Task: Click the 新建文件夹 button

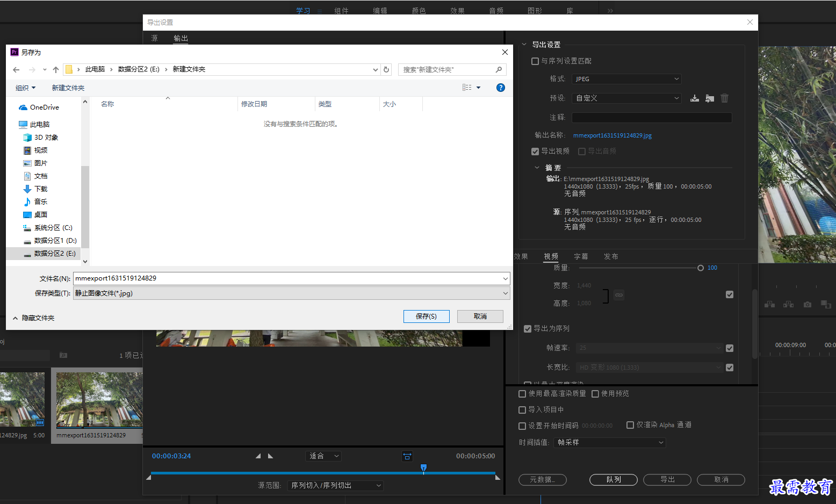Action: click(68, 88)
